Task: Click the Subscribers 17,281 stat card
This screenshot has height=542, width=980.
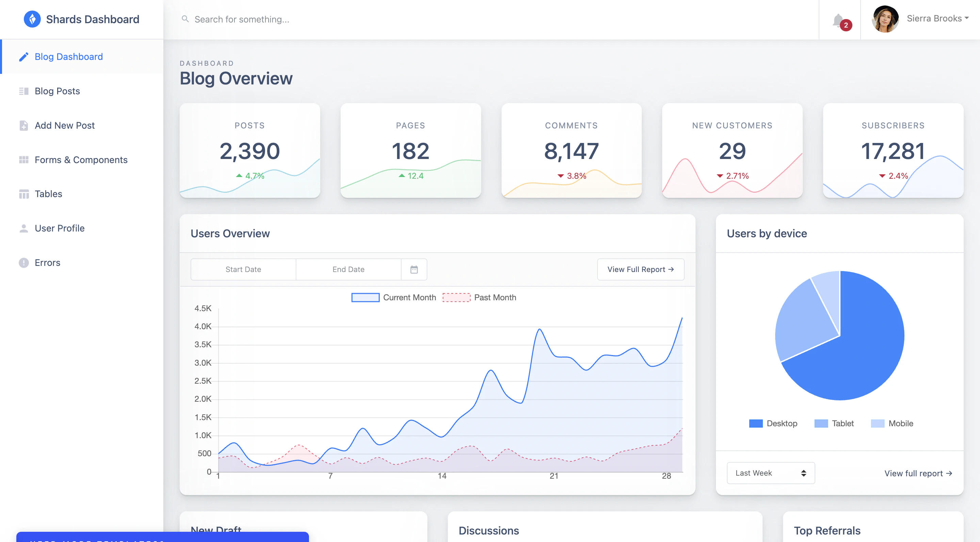Action: [x=893, y=150]
